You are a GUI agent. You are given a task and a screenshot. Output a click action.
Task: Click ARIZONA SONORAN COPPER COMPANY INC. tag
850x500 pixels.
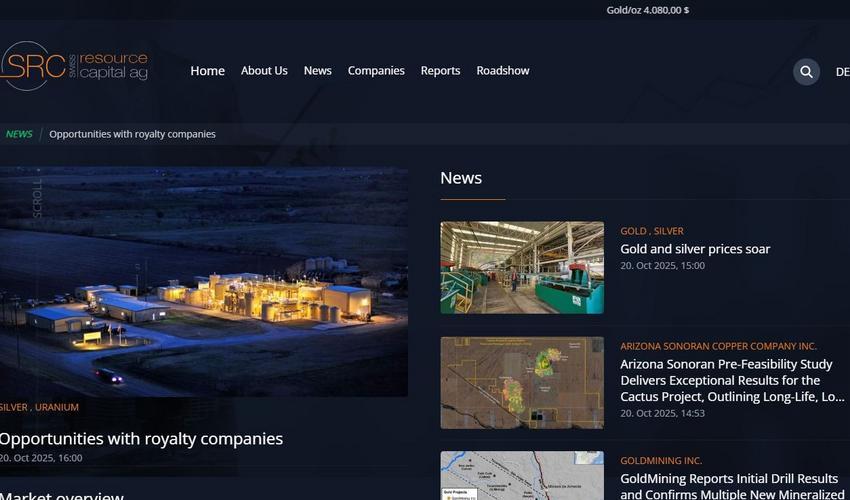coord(718,346)
